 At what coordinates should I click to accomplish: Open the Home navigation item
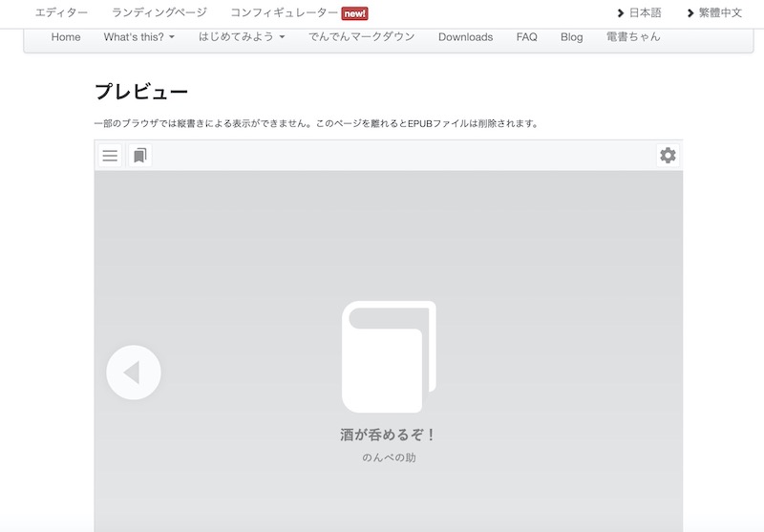66,37
